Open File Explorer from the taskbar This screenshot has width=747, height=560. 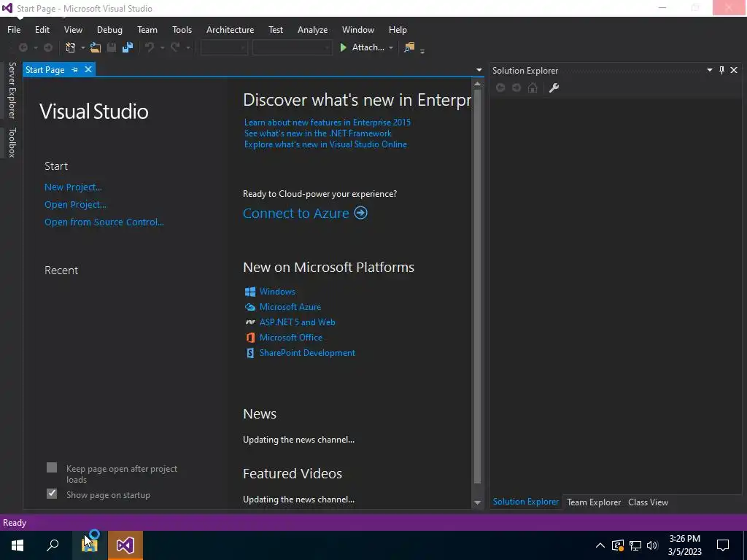click(x=90, y=545)
